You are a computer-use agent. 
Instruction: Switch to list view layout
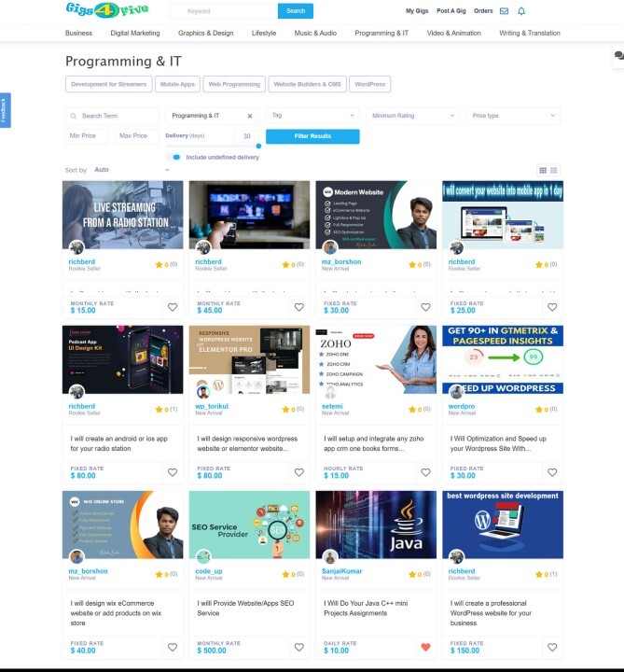click(x=554, y=170)
